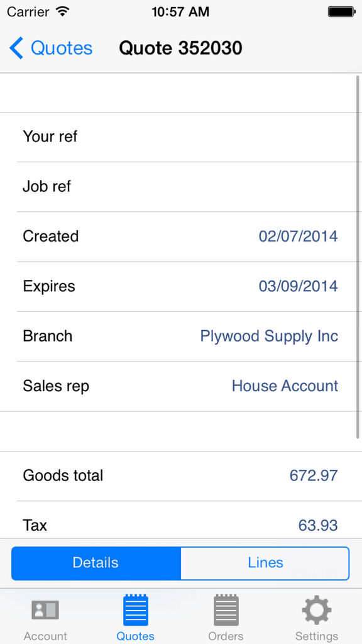362x644 pixels.
Task: Tap the Quote 352030 title
Action: [180, 48]
